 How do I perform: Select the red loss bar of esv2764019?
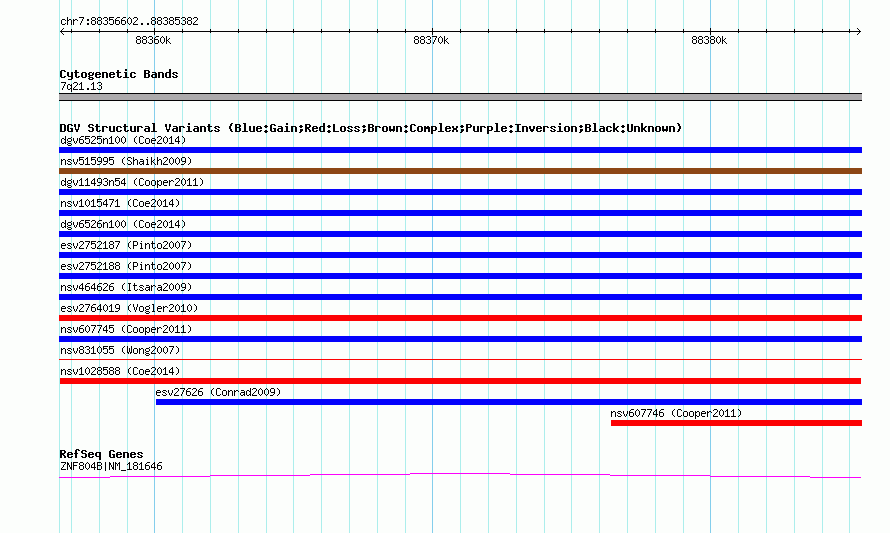coord(460,318)
